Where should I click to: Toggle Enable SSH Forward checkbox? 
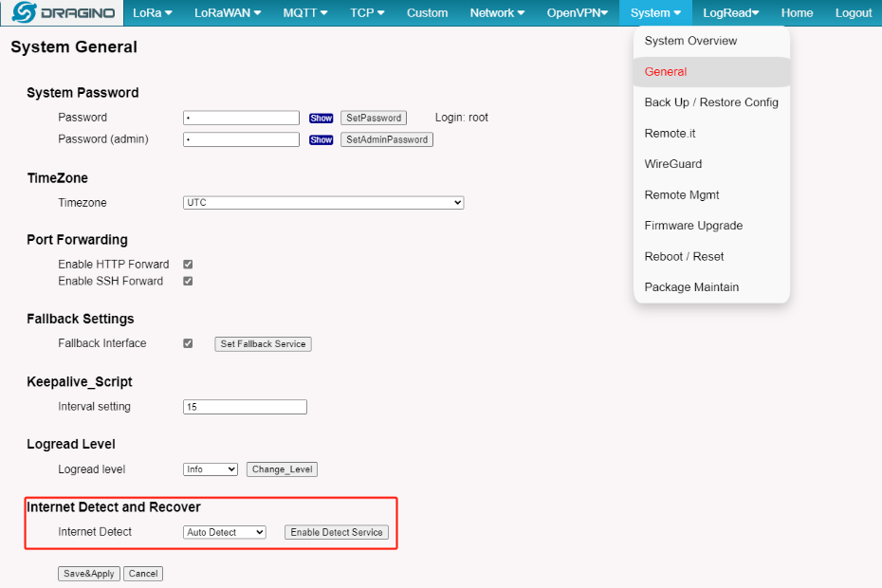coord(188,281)
